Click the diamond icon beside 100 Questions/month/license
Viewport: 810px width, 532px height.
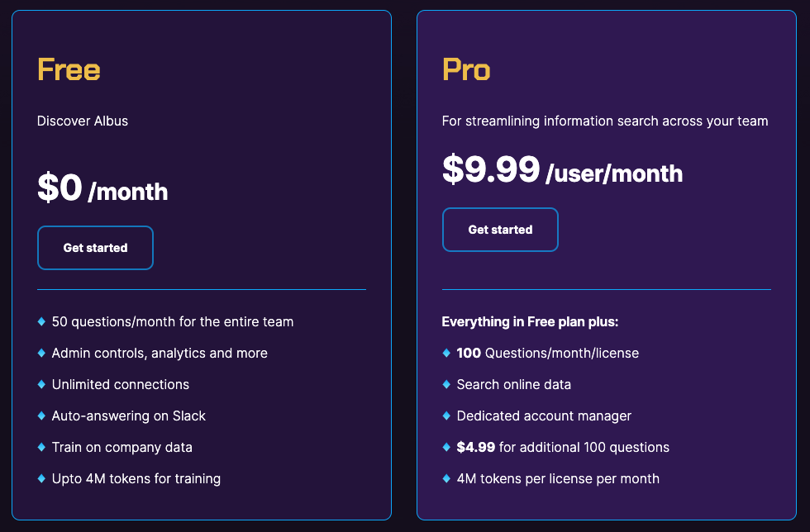click(x=445, y=354)
